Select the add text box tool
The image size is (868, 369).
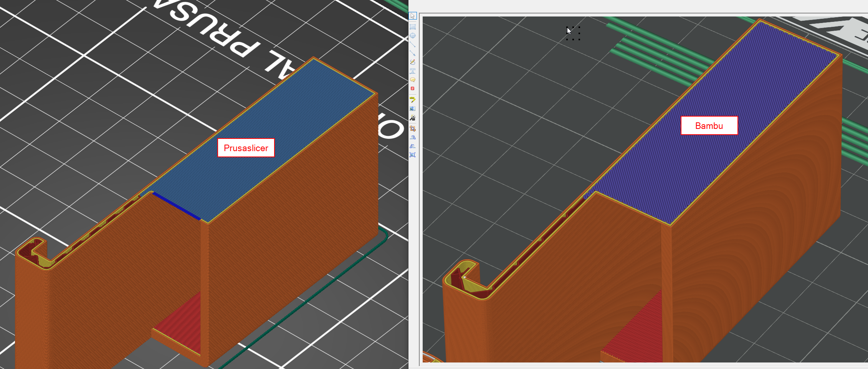tap(413, 71)
